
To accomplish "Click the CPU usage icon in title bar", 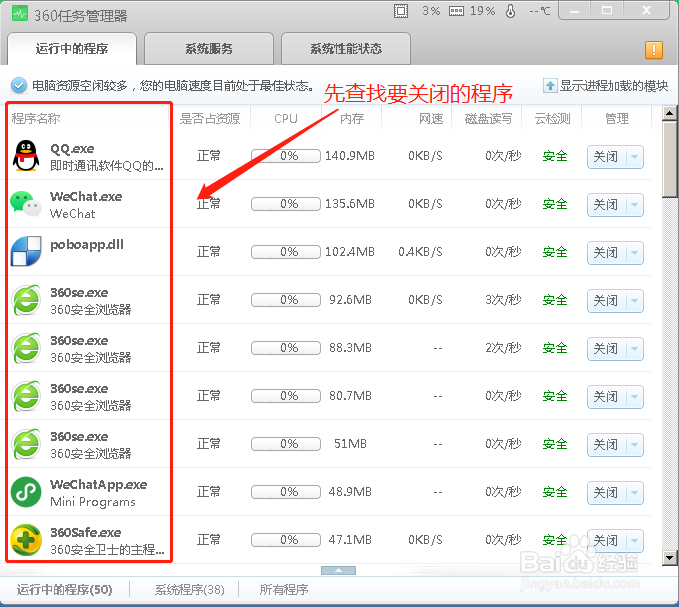I will (x=401, y=11).
